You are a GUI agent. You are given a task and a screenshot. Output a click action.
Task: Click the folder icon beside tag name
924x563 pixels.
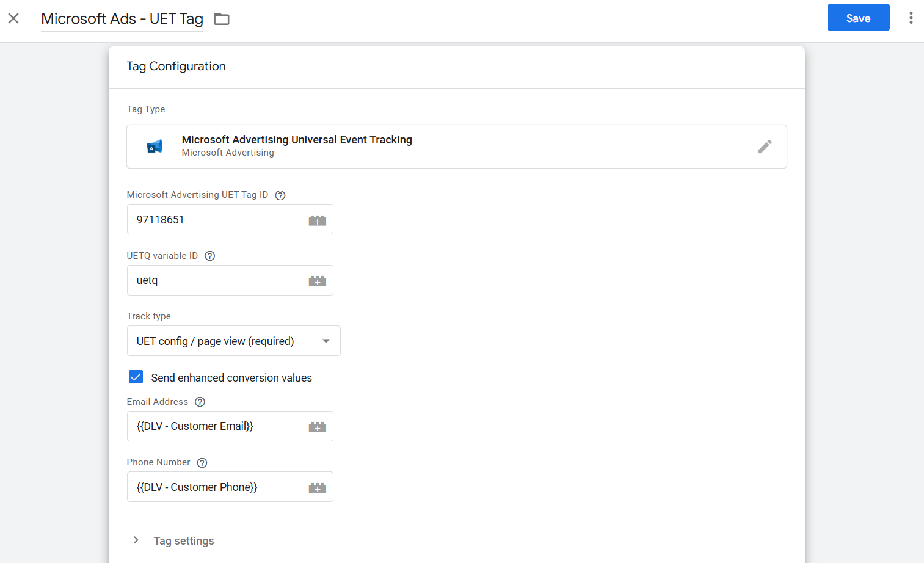222,19
